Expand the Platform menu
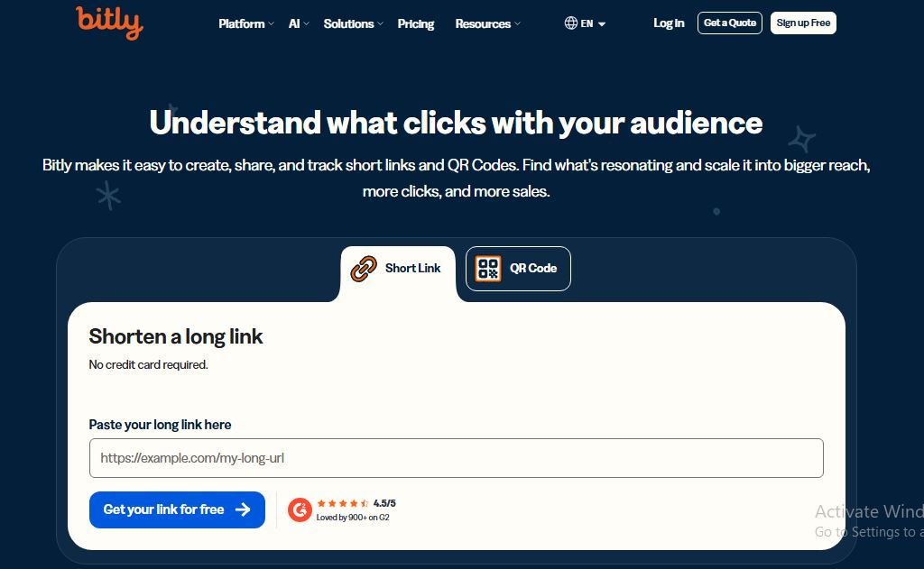Screen dimensions: 924x569 click(246, 23)
